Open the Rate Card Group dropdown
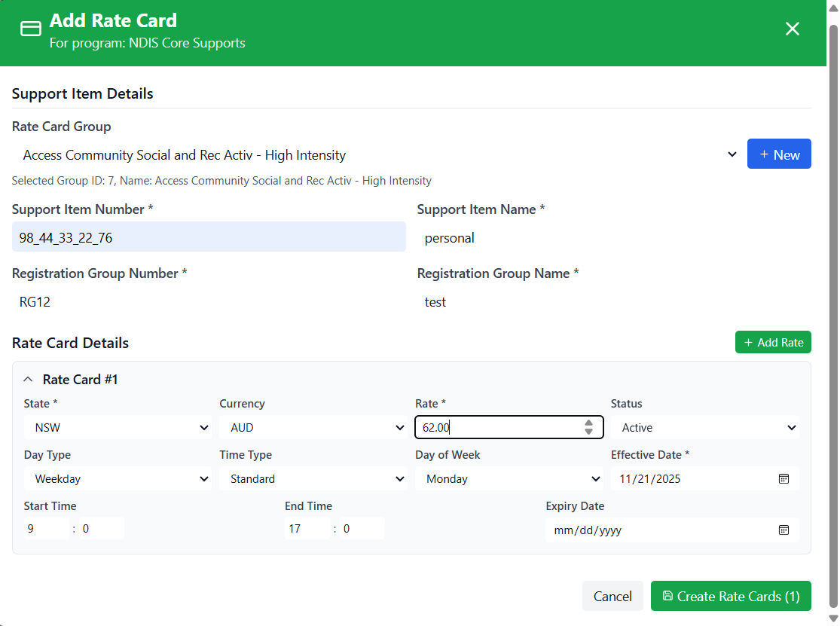Viewport: 840px width, 626px height. (377, 155)
